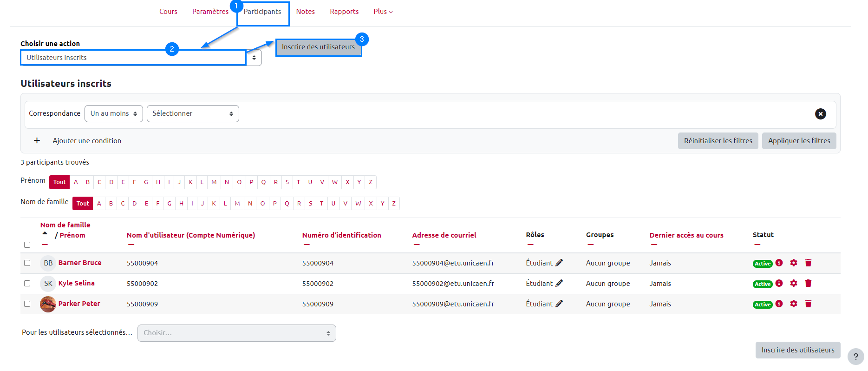Edit Parker Peter's role with pencil icon

click(559, 304)
